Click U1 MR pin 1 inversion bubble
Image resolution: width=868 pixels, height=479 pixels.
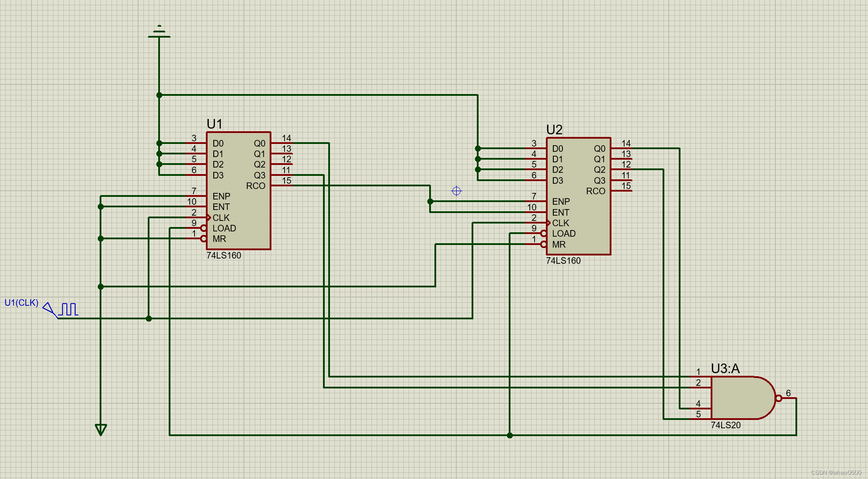pos(203,238)
